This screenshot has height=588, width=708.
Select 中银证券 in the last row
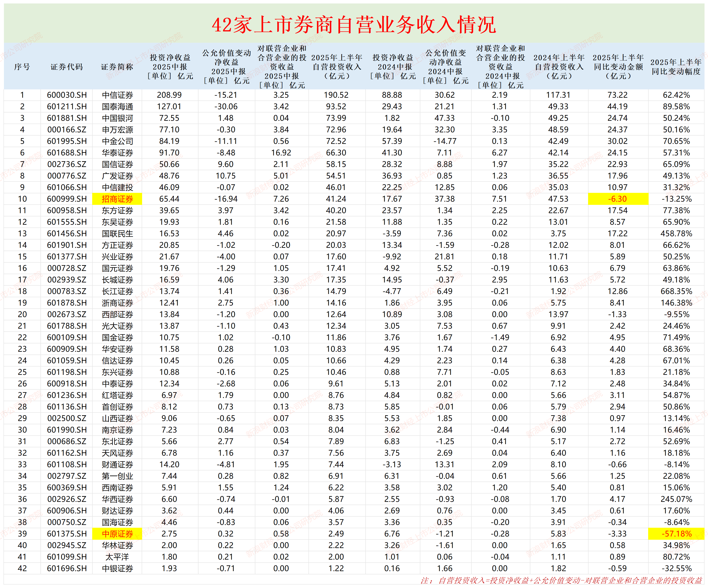[x=118, y=568]
